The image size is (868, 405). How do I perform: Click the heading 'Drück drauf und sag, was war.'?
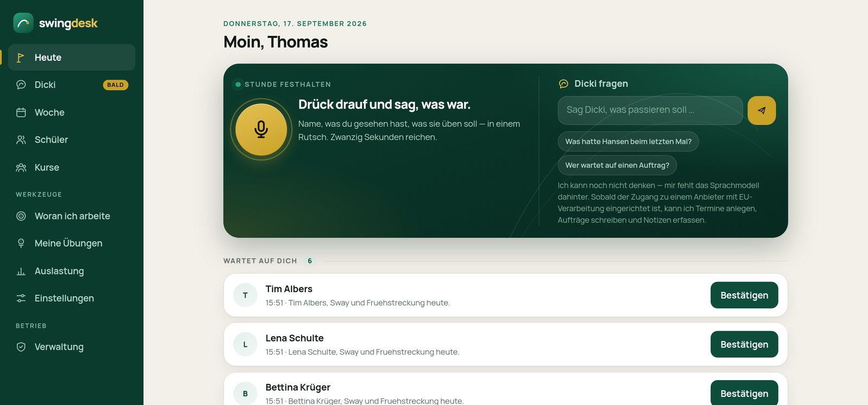click(x=384, y=105)
